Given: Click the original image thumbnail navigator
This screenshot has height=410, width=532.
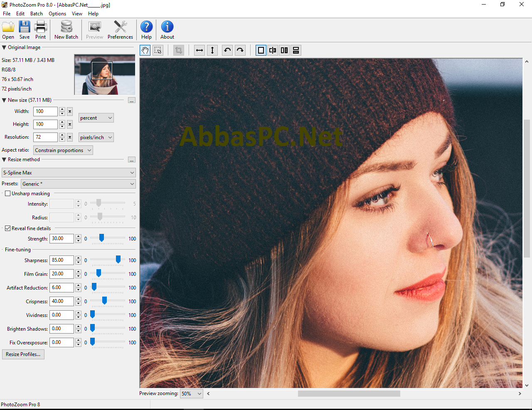Looking at the screenshot, I should (105, 75).
